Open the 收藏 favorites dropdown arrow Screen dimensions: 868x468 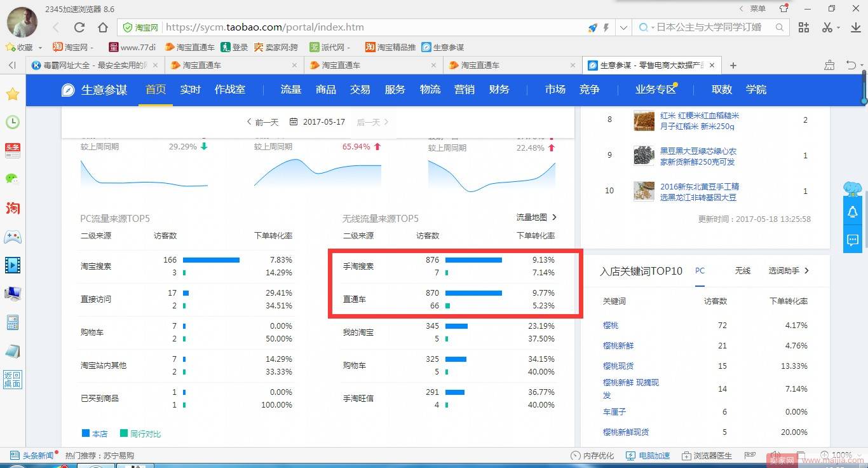point(40,48)
